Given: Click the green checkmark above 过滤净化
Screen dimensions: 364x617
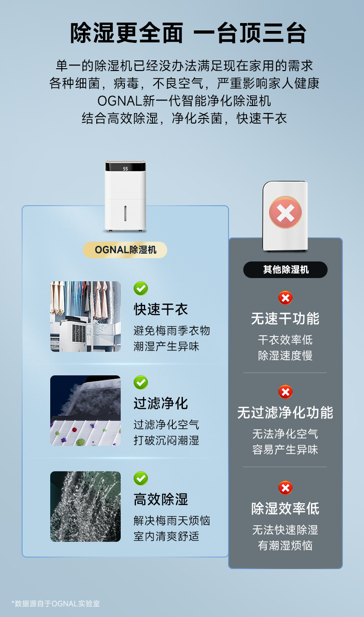Looking at the screenshot, I should coord(141,382).
